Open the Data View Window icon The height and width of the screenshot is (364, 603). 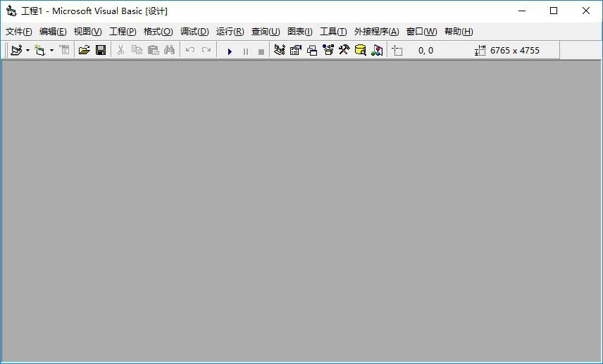coord(361,51)
